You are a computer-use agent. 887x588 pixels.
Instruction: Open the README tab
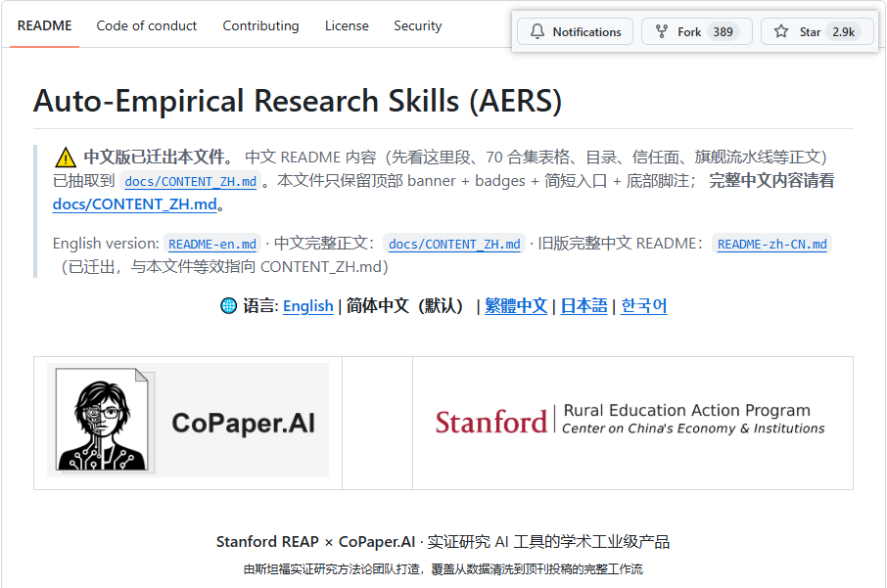(x=44, y=26)
